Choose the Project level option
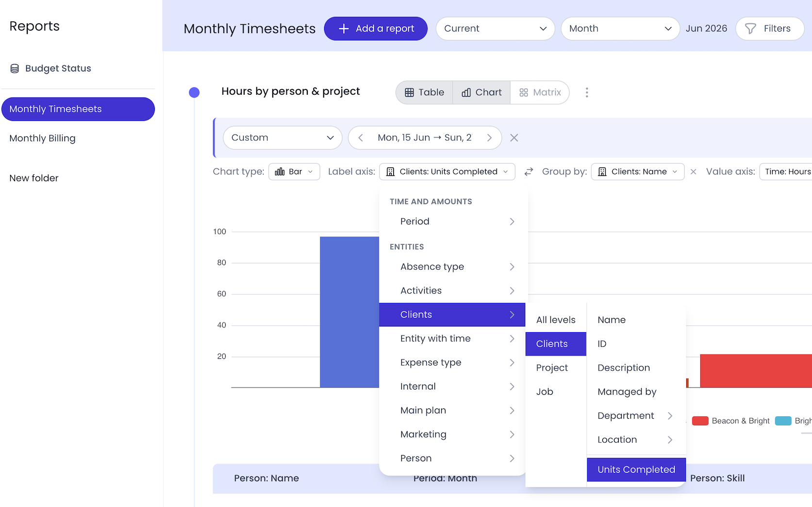This screenshot has width=812, height=507. point(556,368)
